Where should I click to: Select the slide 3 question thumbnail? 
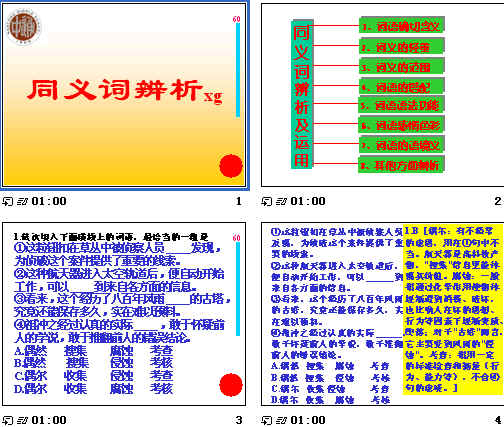tap(124, 314)
